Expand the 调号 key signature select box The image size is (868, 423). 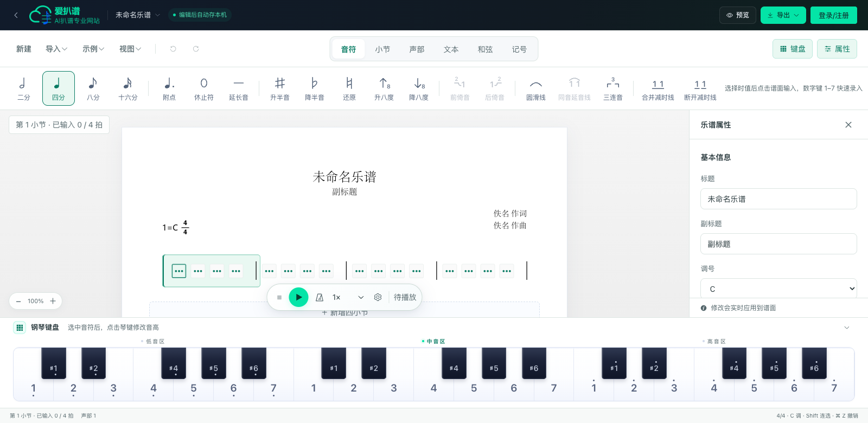click(x=778, y=289)
